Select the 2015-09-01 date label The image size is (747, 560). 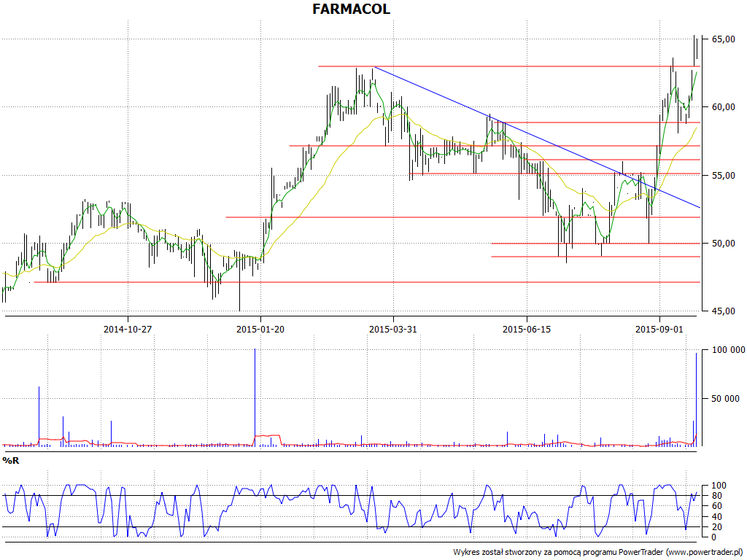659,329
